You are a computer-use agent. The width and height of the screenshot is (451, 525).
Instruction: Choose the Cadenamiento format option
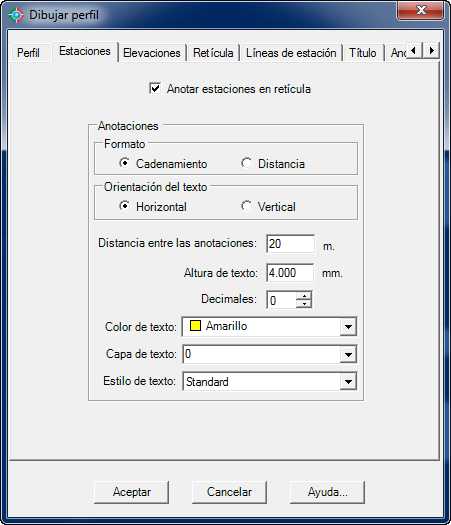click(x=124, y=163)
